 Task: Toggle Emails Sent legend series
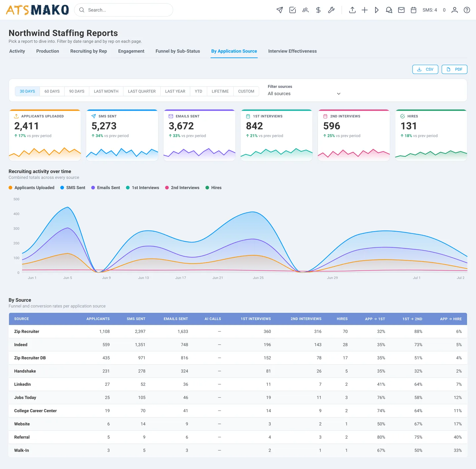[106, 188]
